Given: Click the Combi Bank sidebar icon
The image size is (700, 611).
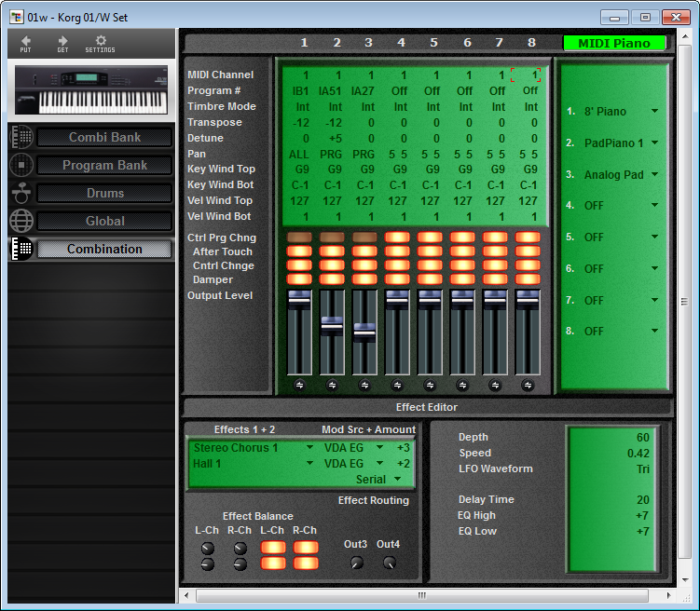Looking at the screenshot, I should pyautogui.click(x=21, y=137).
